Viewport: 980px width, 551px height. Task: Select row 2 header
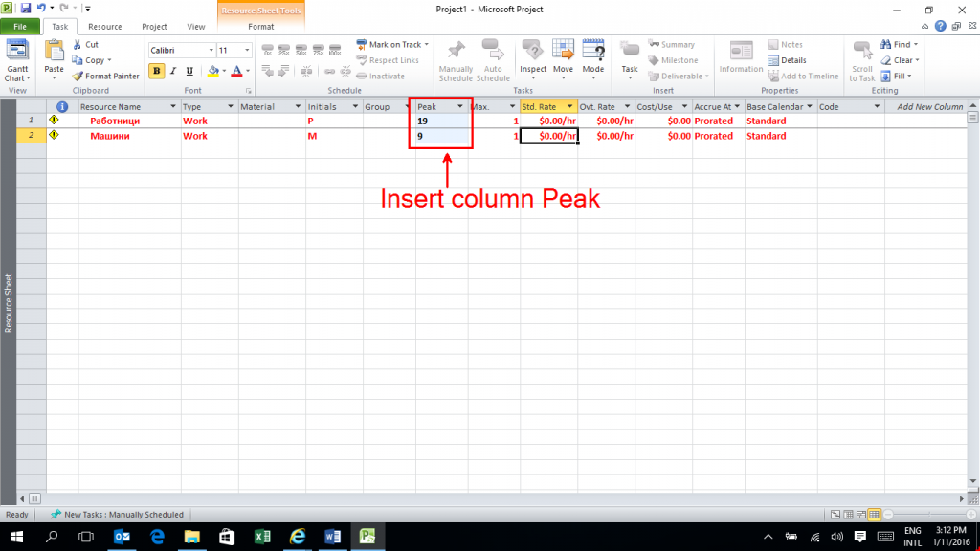(x=32, y=136)
